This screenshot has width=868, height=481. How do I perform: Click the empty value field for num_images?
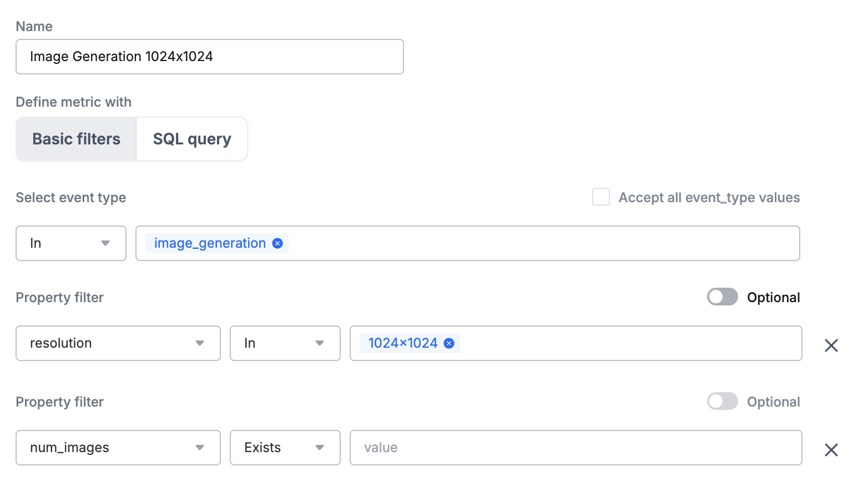[576, 448]
